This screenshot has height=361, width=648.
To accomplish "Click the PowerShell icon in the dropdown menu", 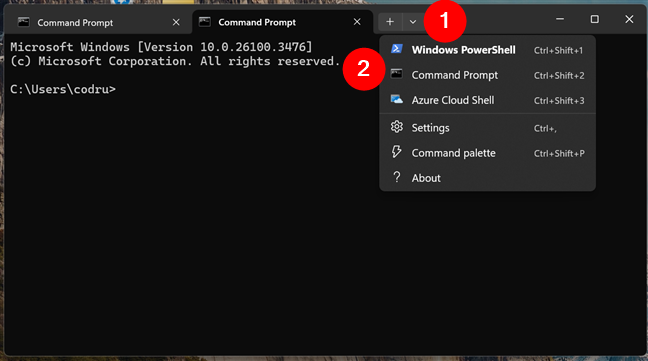I will (x=397, y=49).
